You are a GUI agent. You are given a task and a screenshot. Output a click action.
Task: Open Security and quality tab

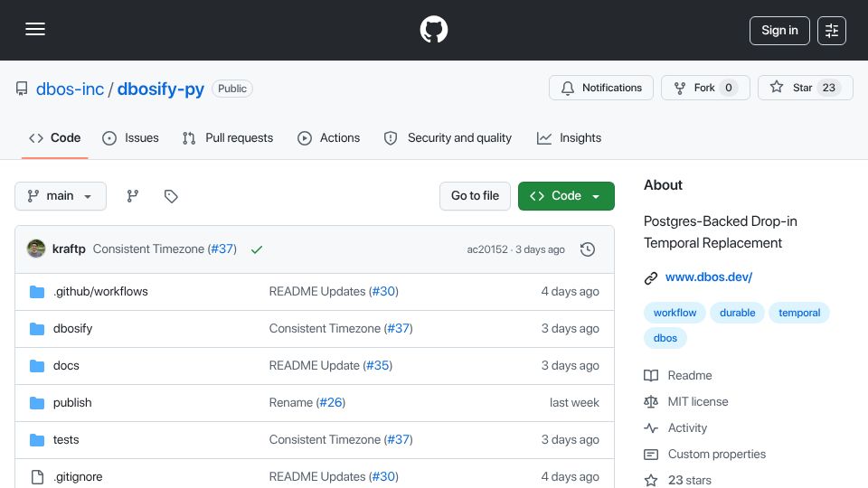[448, 137]
